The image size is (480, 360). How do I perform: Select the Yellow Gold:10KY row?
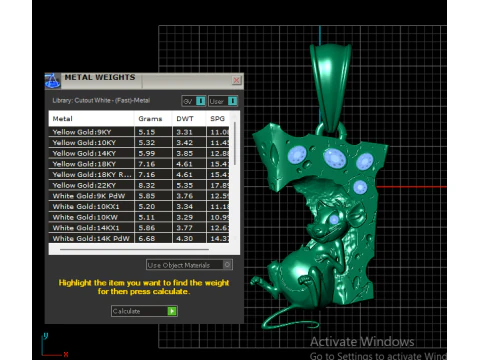139,143
